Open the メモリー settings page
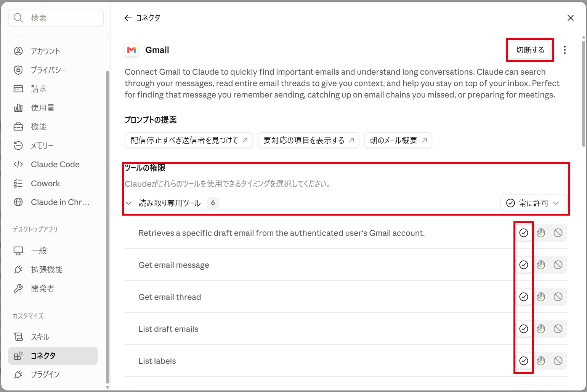587x392 pixels. coord(53,146)
